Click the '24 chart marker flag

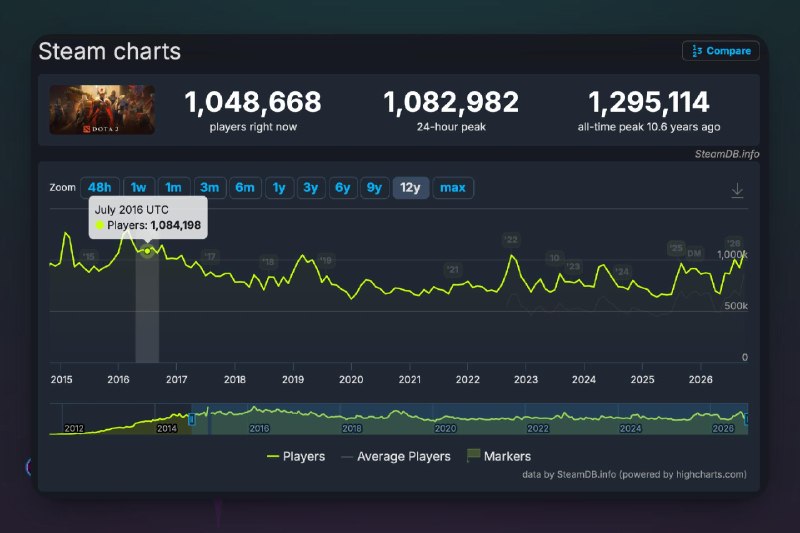(622, 271)
